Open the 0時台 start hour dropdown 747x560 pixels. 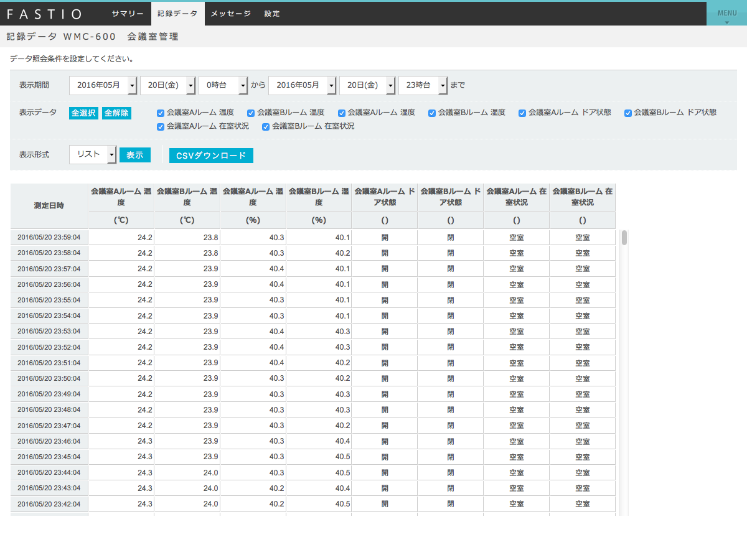tap(223, 85)
